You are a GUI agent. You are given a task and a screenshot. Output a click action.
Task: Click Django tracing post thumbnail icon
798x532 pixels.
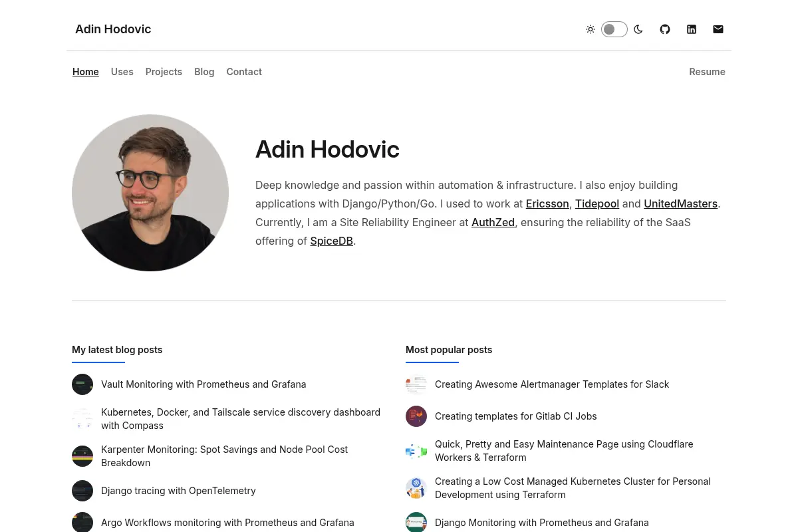point(82,491)
